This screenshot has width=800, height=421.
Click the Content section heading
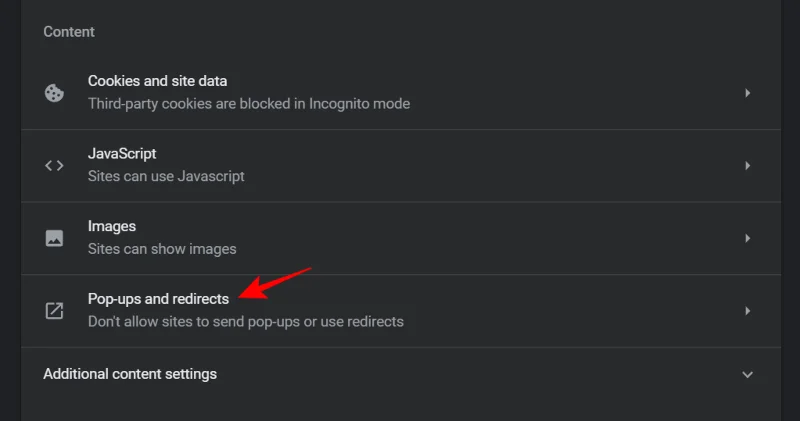tap(70, 32)
